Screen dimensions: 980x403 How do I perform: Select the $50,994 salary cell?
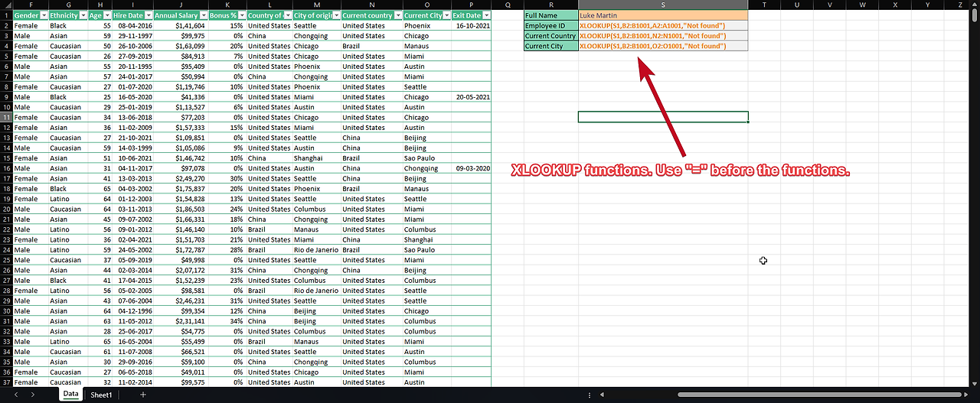(179, 76)
